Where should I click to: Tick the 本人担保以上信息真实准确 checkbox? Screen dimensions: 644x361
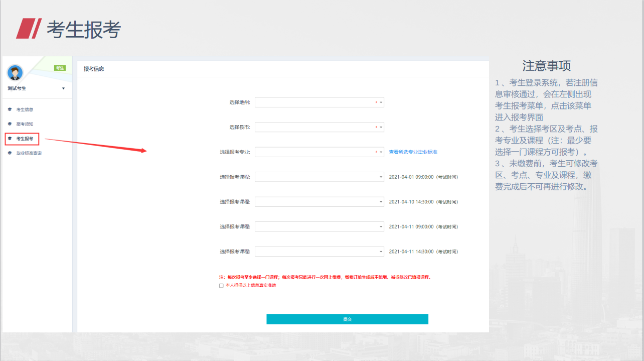pos(221,286)
